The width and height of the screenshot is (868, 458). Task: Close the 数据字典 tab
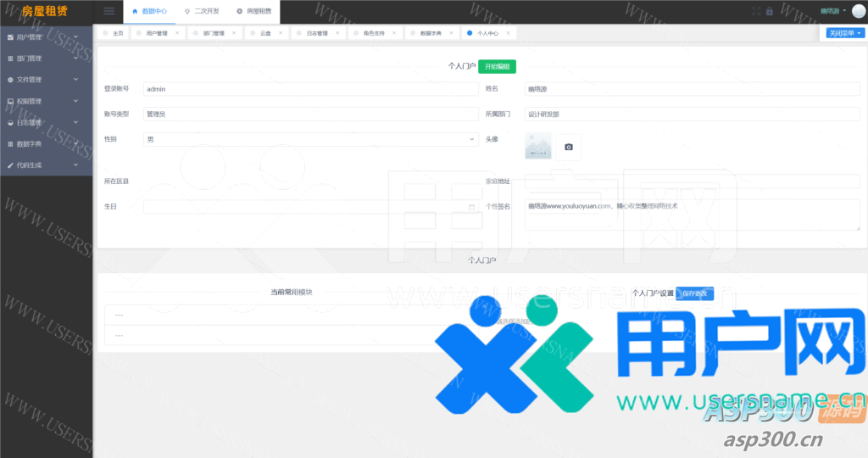(451, 33)
